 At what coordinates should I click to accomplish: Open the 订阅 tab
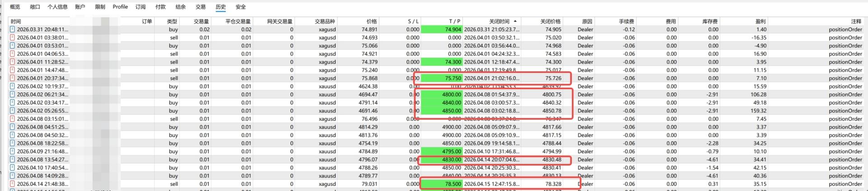[x=141, y=7]
